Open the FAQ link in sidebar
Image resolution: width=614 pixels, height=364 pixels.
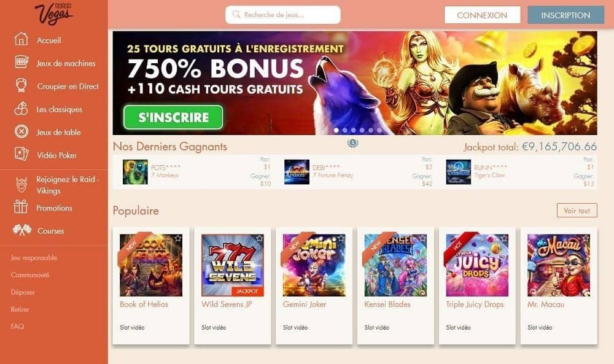click(17, 326)
